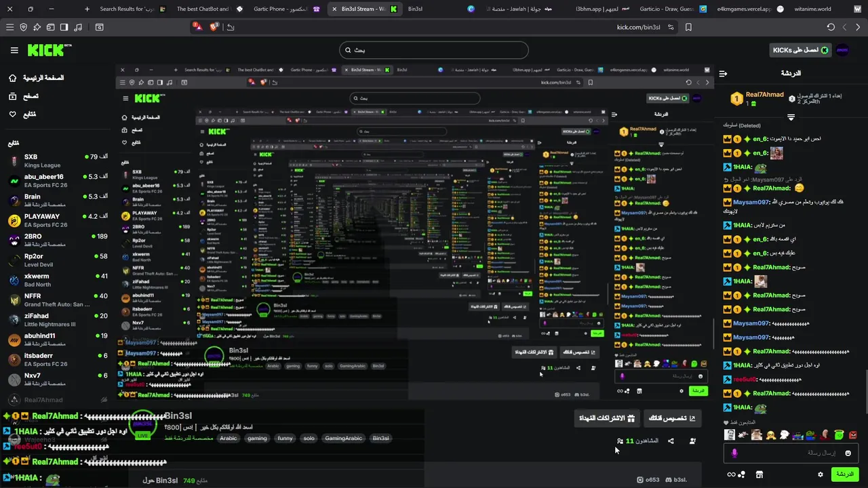Open the following heart item in sidebar
This screenshot has width=868, height=488.
(22, 114)
